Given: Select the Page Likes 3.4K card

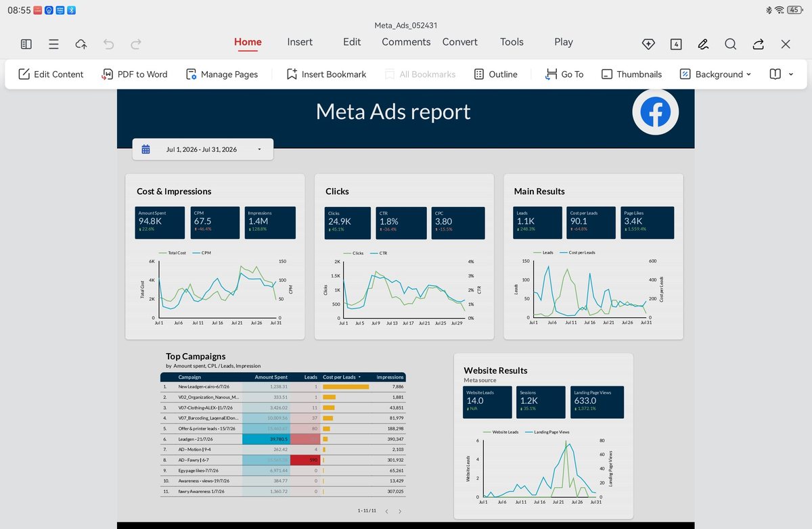Looking at the screenshot, I should coord(648,223).
